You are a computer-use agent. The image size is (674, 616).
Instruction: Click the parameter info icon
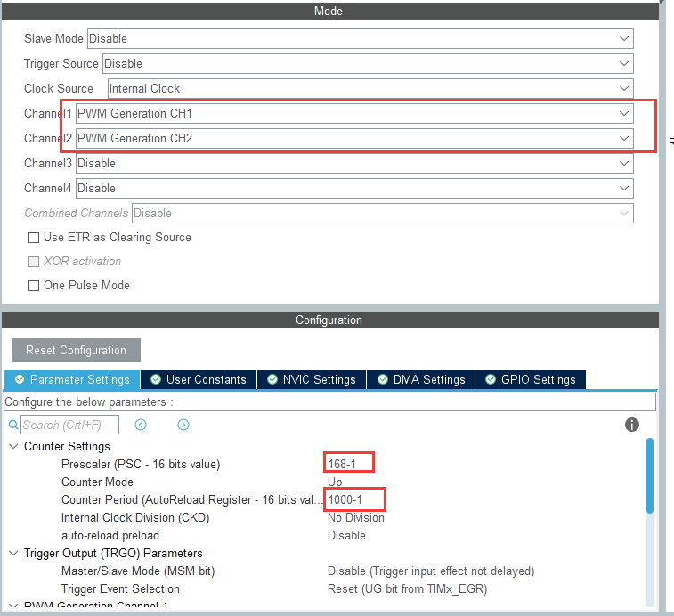[632, 426]
